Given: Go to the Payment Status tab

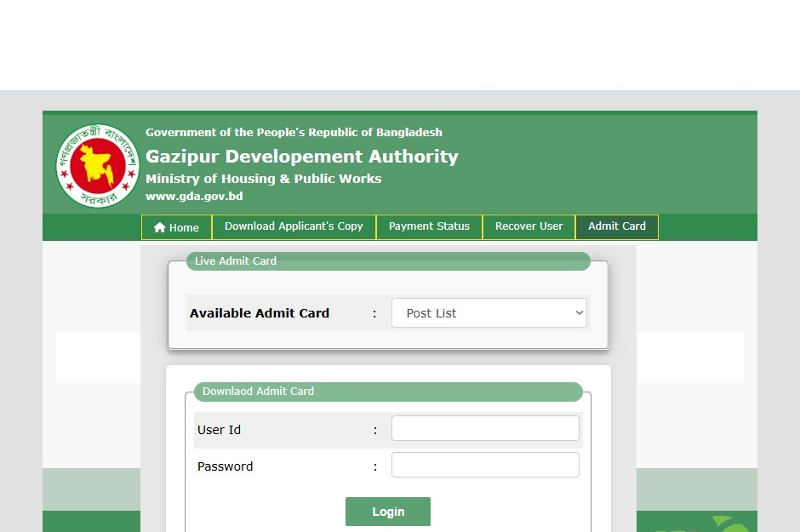Looking at the screenshot, I should 429,226.
